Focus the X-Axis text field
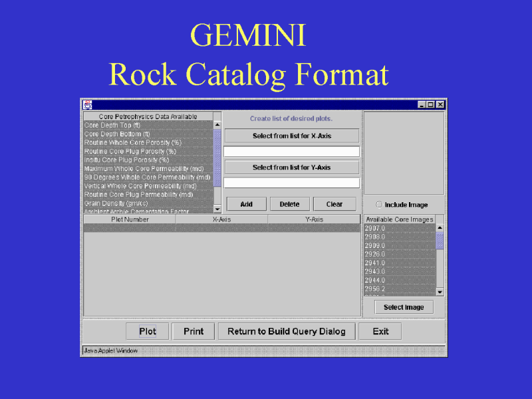 [292, 152]
